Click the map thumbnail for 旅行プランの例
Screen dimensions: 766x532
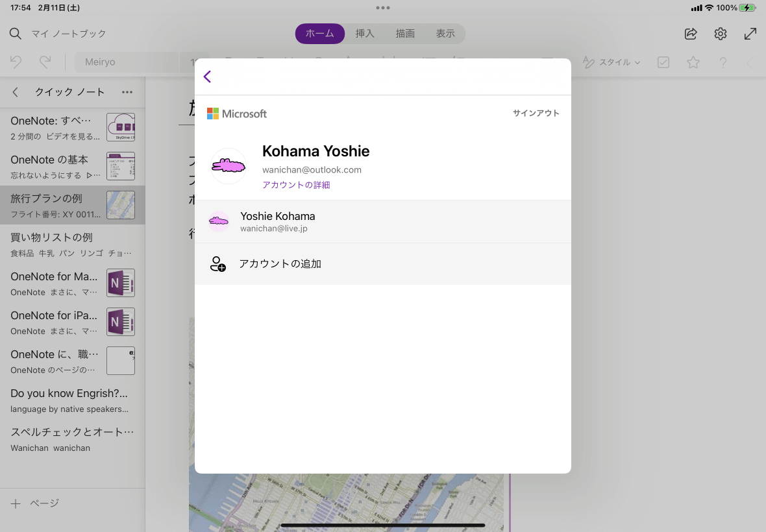[121, 205]
